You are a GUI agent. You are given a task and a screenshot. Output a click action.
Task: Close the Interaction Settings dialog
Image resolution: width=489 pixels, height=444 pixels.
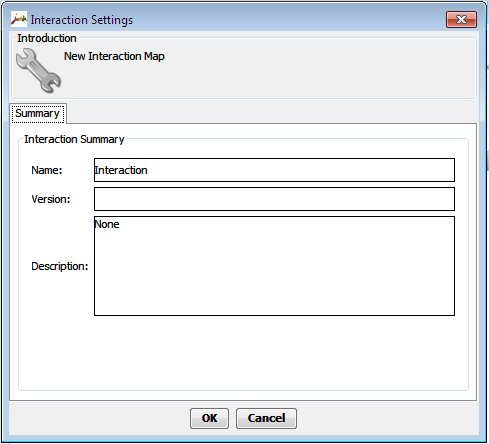pos(461,20)
